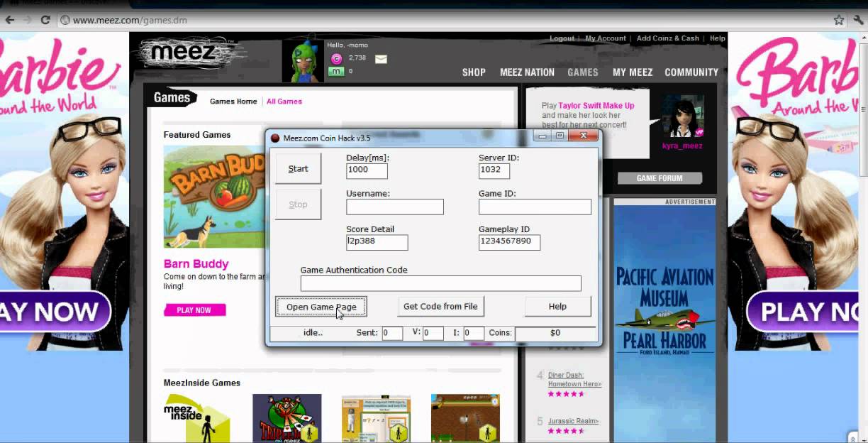This screenshot has height=443, width=868.
Task: Click the left Barbie PLAY NOW banner
Action: (x=55, y=312)
